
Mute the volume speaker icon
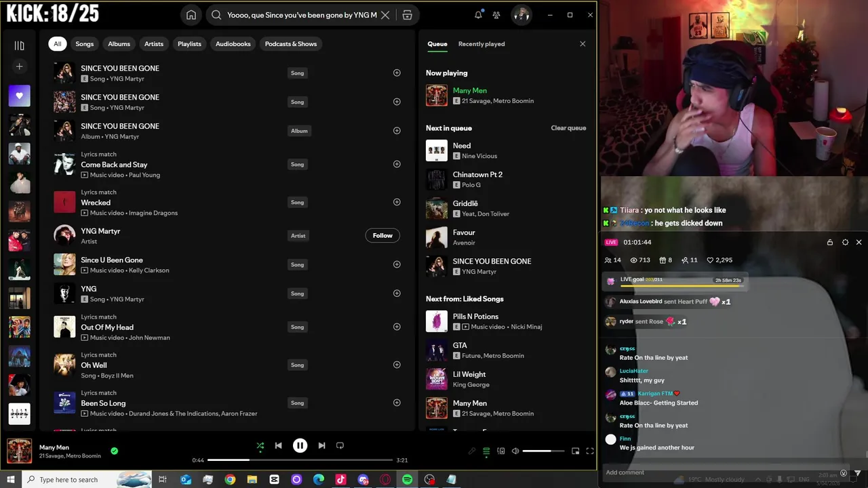(x=515, y=451)
